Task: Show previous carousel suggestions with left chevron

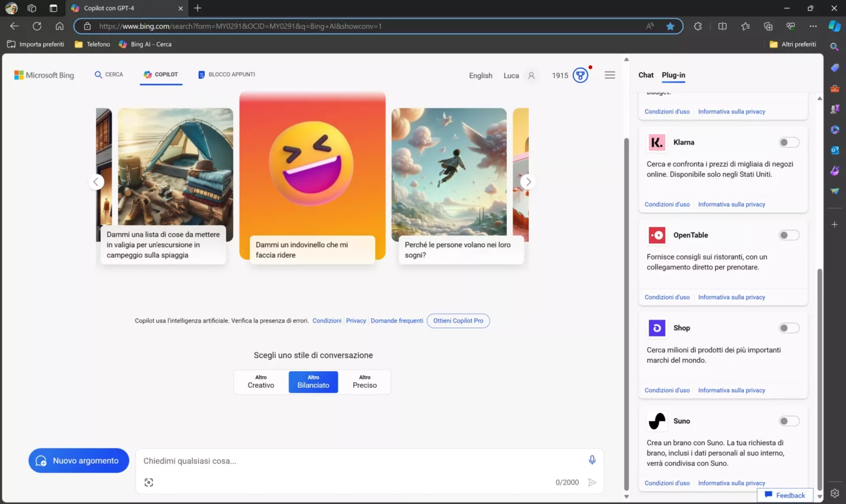Action: click(x=96, y=182)
